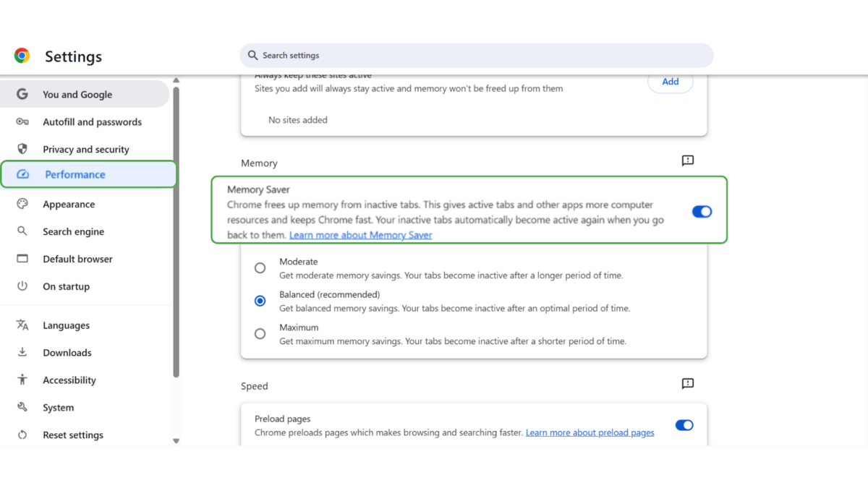Click the 'No sites added' text
Viewport: 868px width, 488px height.
click(298, 120)
